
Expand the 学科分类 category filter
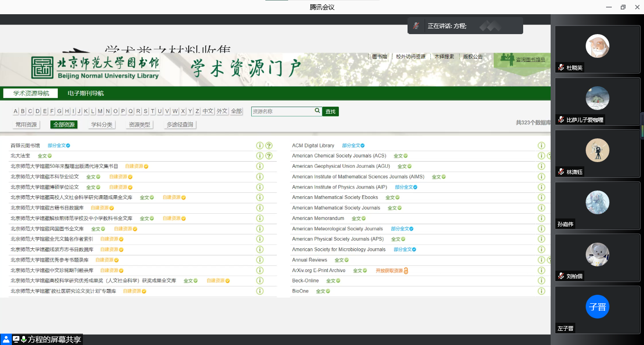(x=101, y=125)
